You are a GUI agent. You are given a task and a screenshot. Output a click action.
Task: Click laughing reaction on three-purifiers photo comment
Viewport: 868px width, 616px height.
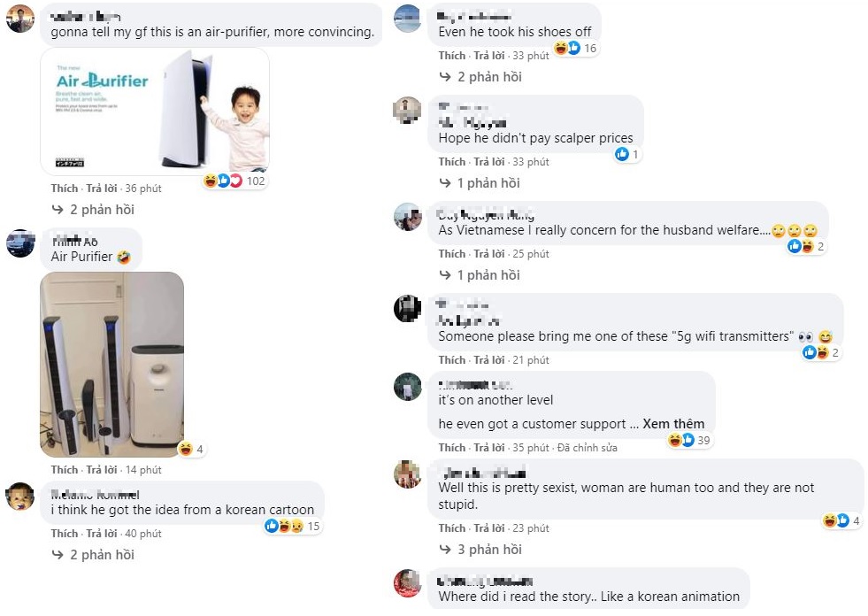tap(186, 449)
